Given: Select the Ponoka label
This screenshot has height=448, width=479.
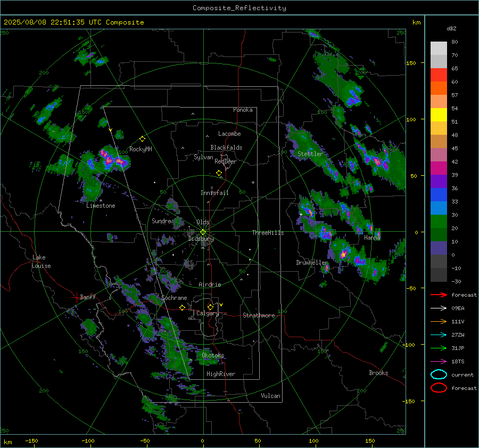Looking at the screenshot, I should coord(243,110).
